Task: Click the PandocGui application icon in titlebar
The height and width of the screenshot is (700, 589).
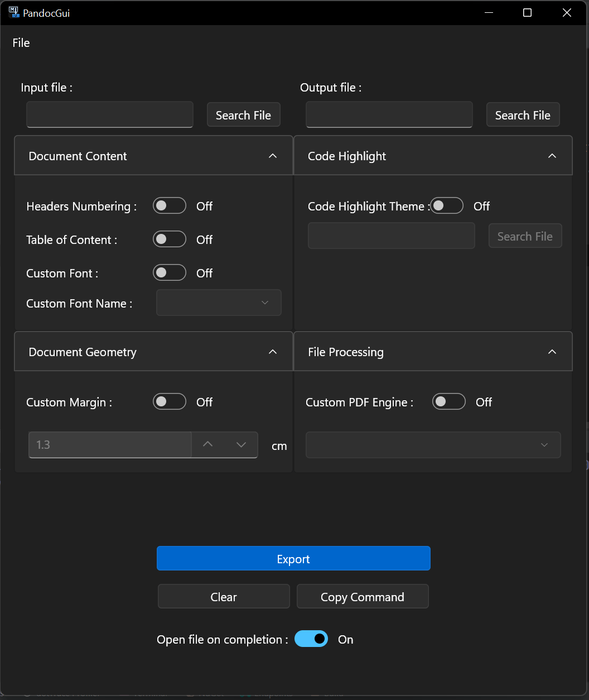Action: 13,12
